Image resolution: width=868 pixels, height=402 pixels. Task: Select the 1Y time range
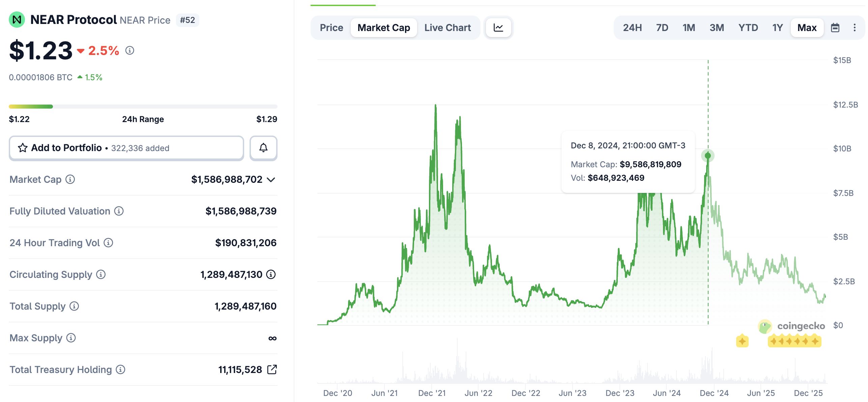(777, 28)
